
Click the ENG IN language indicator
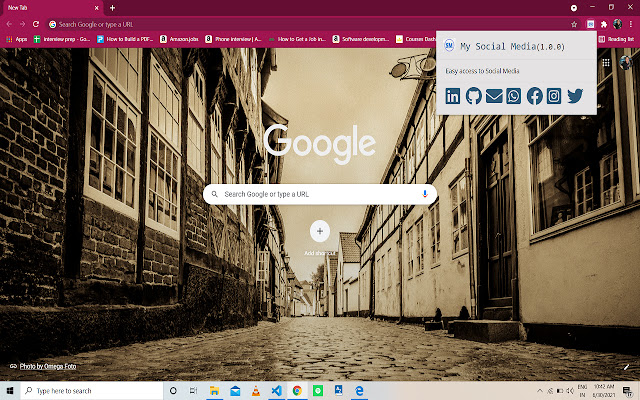pyautogui.click(x=582, y=391)
